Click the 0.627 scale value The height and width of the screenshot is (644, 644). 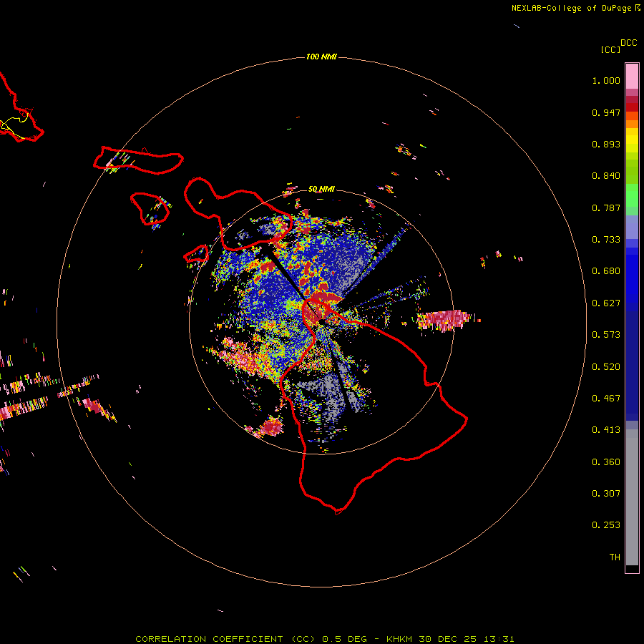point(606,303)
